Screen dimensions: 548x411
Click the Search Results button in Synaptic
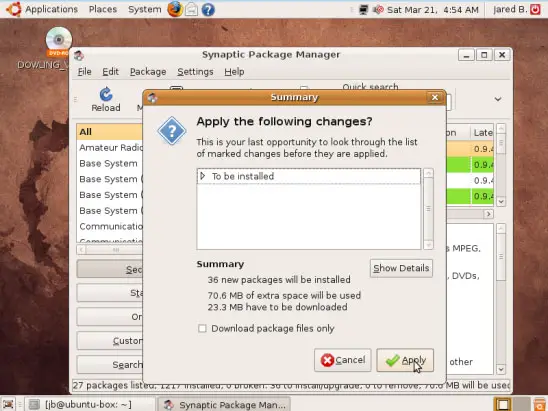tap(109, 365)
